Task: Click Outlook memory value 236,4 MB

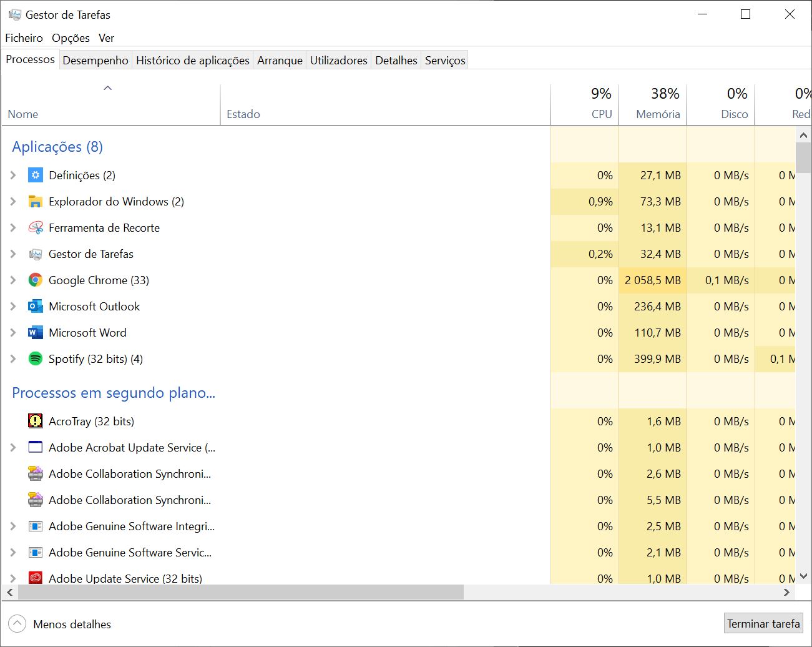Action: (x=657, y=307)
